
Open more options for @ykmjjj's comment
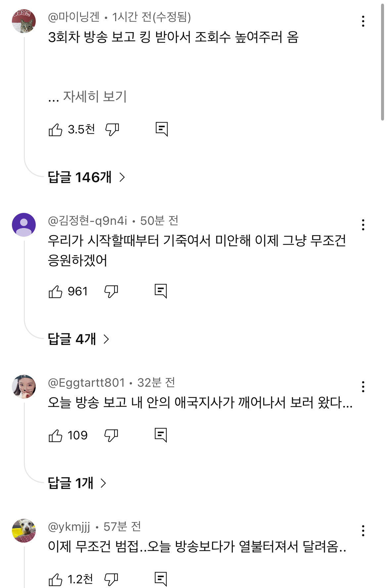(x=363, y=531)
